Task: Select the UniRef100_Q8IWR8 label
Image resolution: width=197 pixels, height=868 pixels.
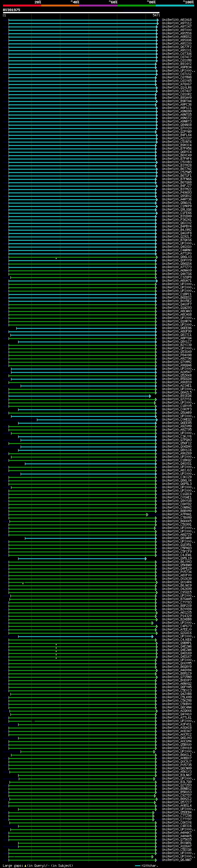Action: tap(177, 538)
